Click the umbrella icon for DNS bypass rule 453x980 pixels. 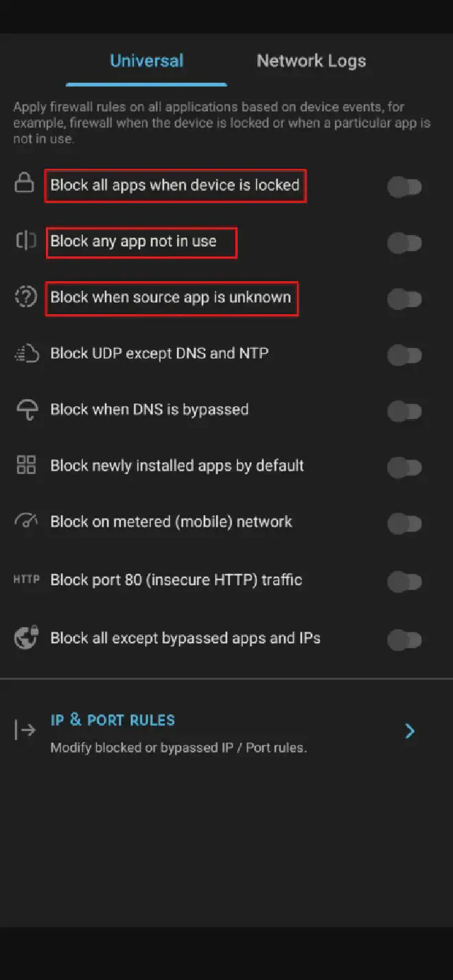pyautogui.click(x=25, y=409)
